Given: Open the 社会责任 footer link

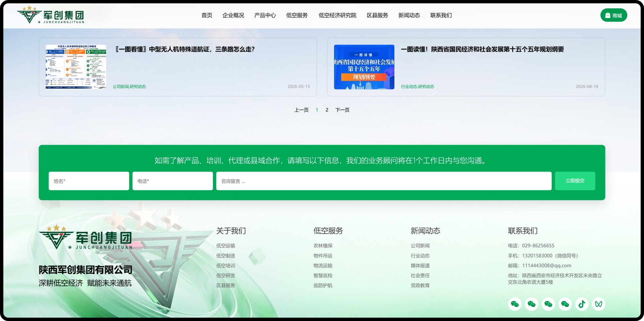Looking at the screenshot, I should point(420,275).
